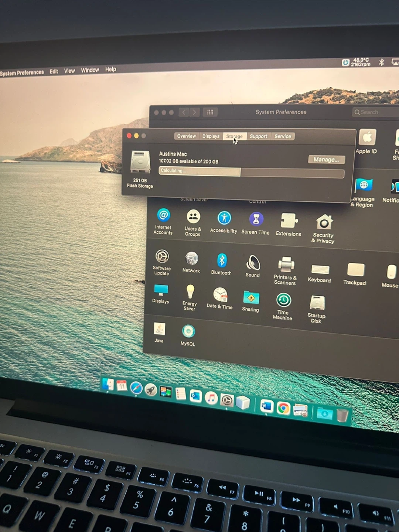399x532 pixels.
Task: Switch to the Overview tab
Action: [x=186, y=136]
